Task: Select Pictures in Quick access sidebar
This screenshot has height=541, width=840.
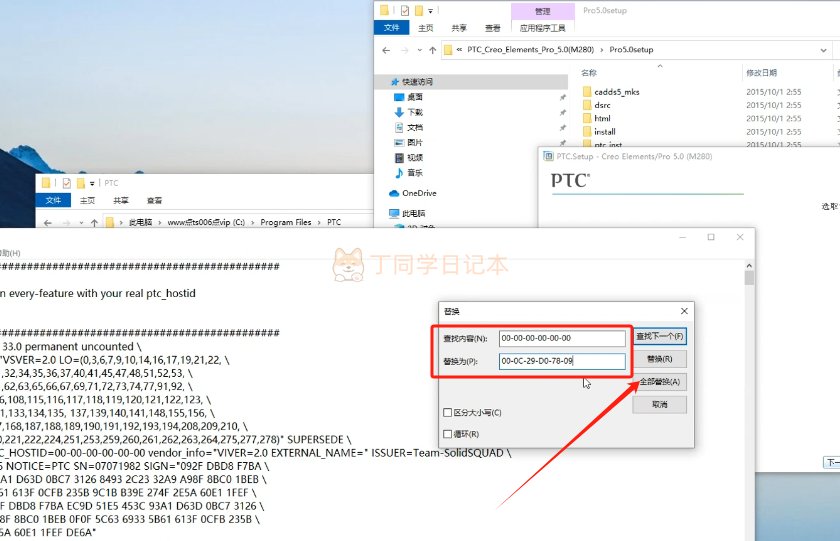Action: (x=415, y=142)
